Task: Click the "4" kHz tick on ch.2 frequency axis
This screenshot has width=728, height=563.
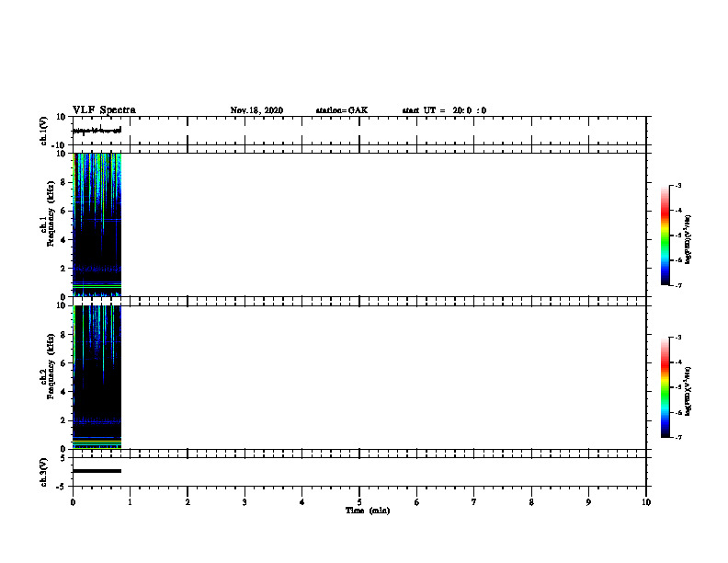Action: point(63,392)
